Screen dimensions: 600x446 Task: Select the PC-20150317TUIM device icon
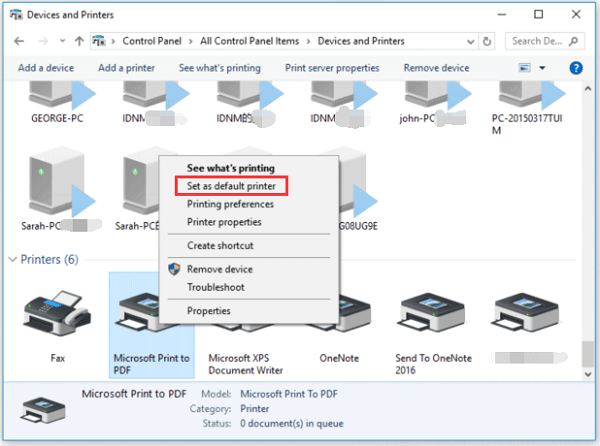click(x=532, y=94)
